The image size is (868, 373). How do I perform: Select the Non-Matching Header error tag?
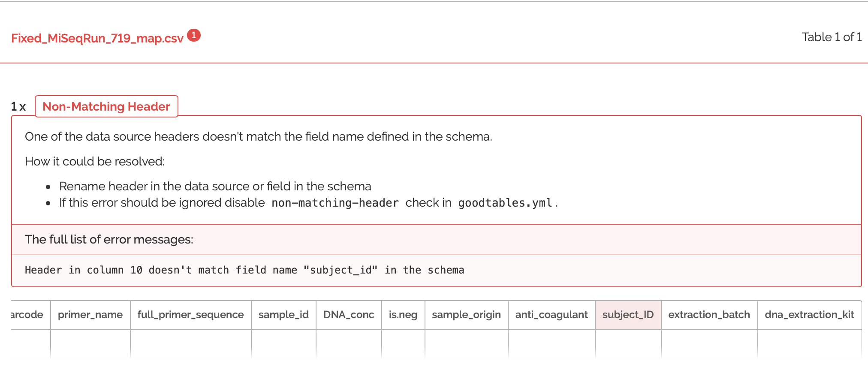point(106,106)
